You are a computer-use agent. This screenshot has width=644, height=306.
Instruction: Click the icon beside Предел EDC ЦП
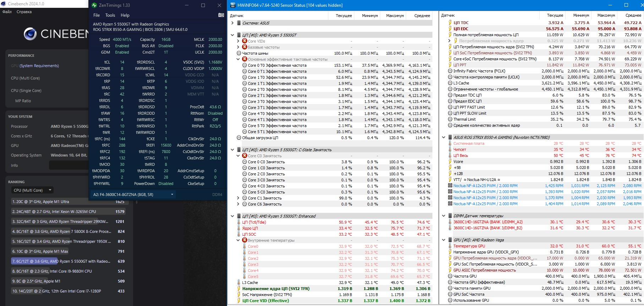coord(450,101)
